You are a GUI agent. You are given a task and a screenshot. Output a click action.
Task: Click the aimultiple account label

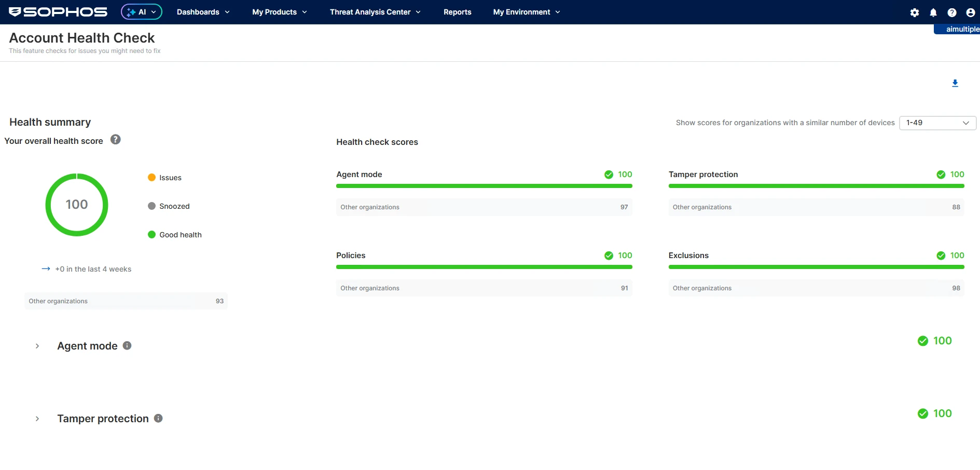tap(957, 29)
